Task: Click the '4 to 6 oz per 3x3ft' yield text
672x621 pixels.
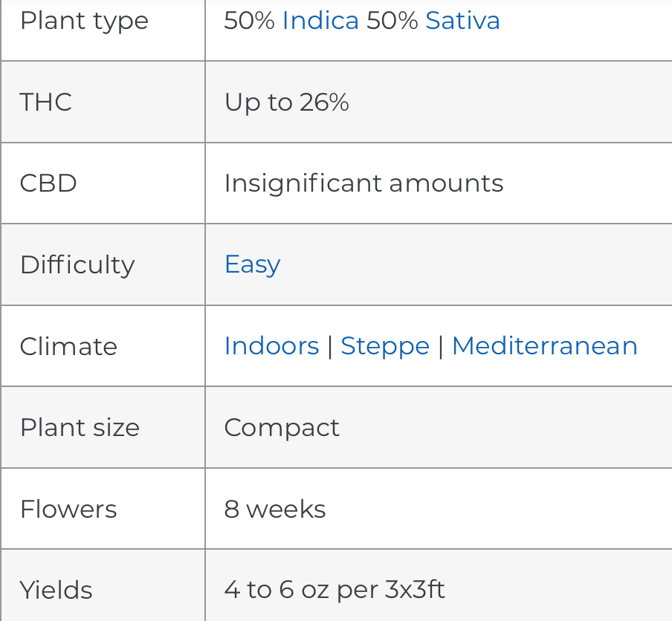Action: point(335,591)
